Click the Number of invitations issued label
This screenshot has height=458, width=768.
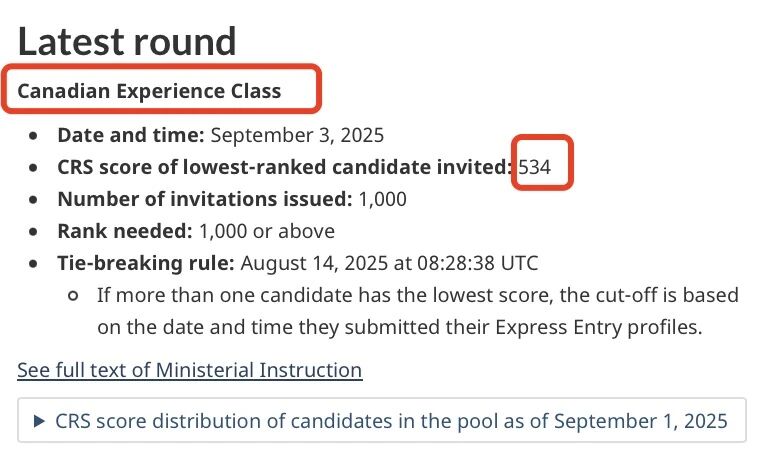tap(205, 199)
